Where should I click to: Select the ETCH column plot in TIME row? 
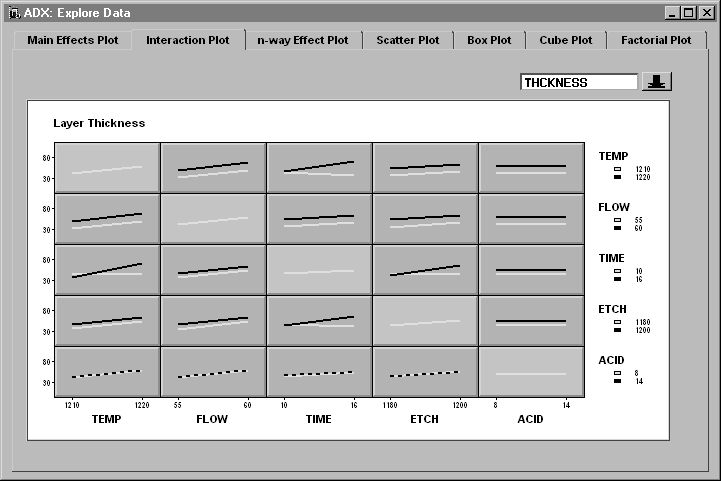[x=425, y=270]
